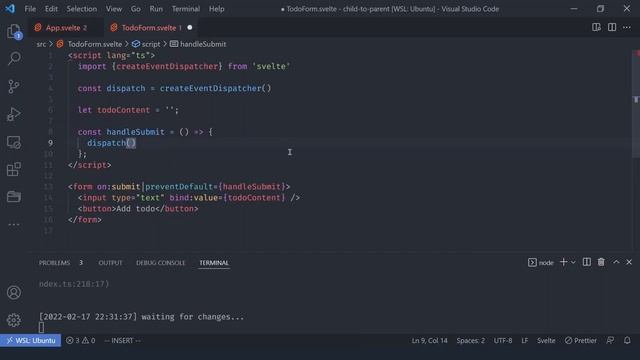Maximize the panel with up chevron
The image size is (640, 360).
(x=616, y=262)
